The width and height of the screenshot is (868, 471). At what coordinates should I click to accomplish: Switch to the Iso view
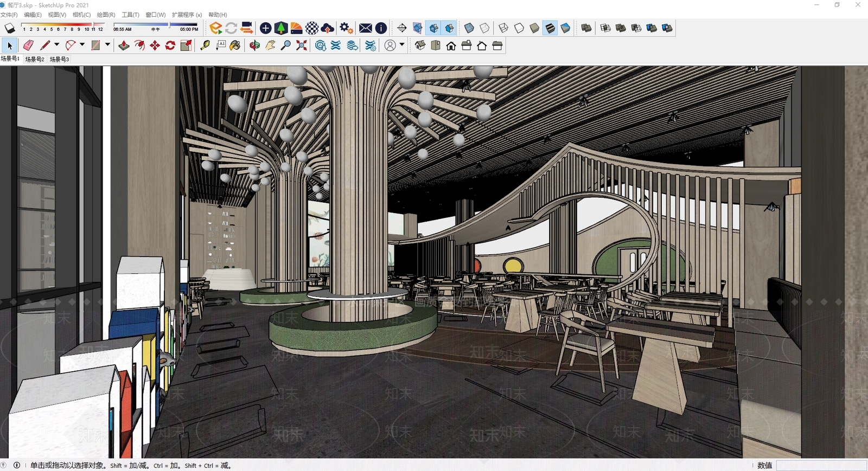point(420,46)
